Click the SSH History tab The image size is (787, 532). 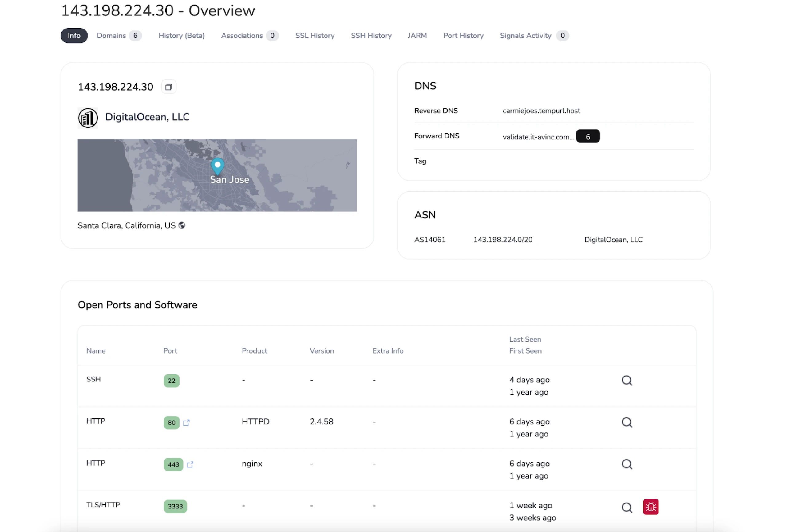[370, 36]
